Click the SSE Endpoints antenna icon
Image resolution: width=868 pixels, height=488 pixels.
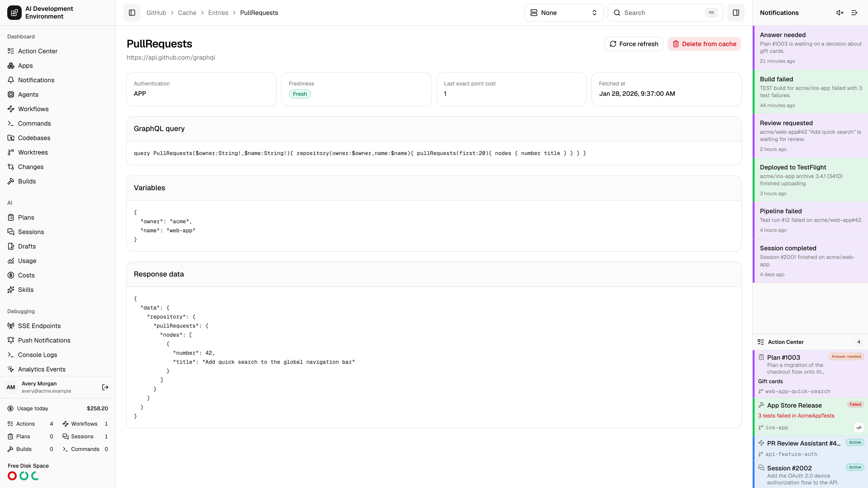click(11, 326)
